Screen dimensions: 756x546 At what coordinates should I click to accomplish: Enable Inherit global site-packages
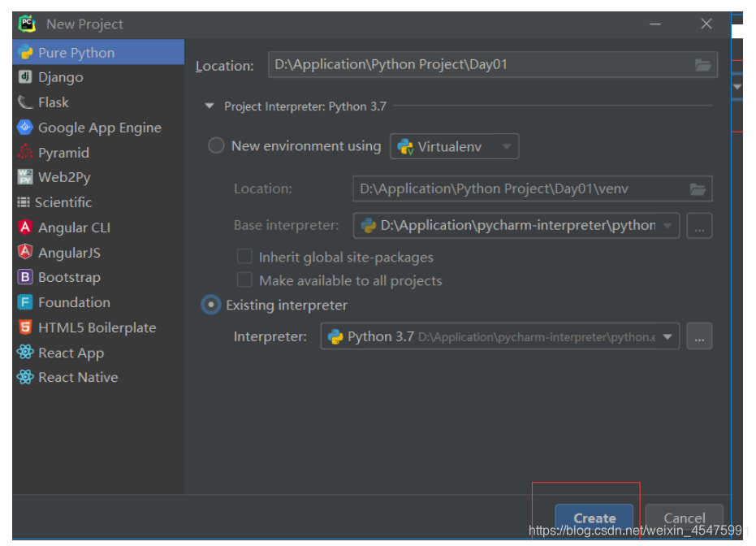pos(244,257)
